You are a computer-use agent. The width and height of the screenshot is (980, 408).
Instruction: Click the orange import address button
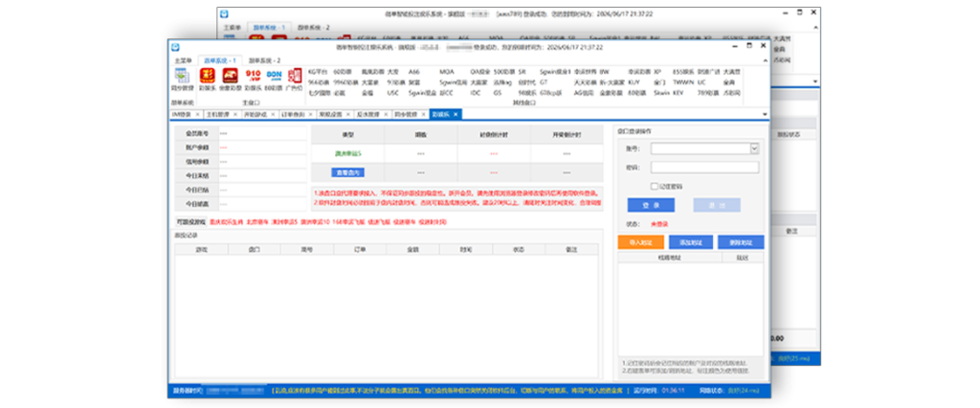(640, 242)
